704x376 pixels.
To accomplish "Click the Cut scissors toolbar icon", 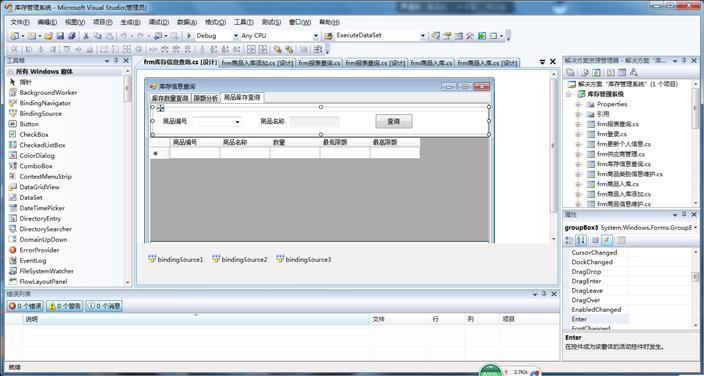I will click(86, 36).
